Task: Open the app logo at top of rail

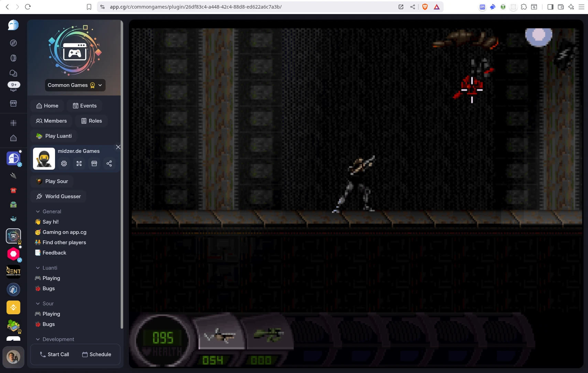Action: click(x=13, y=25)
